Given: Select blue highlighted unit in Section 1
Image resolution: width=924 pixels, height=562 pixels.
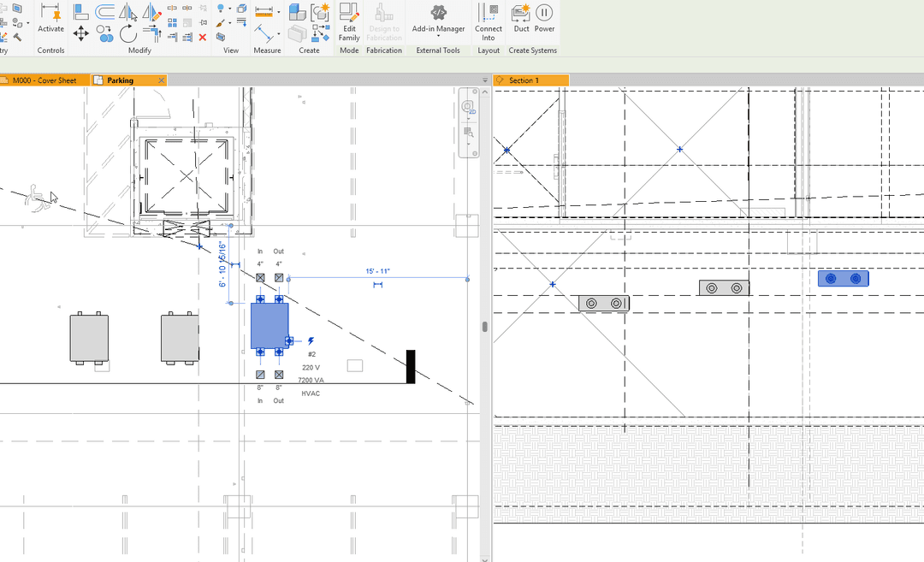Looking at the screenshot, I should (x=844, y=279).
